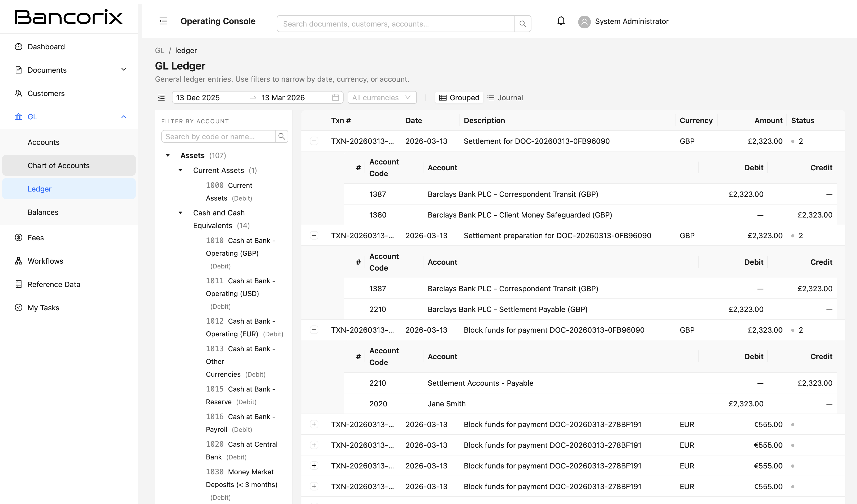Click the search icon in the account filter box
The height and width of the screenshot is (504, 857).
(282, 136)
